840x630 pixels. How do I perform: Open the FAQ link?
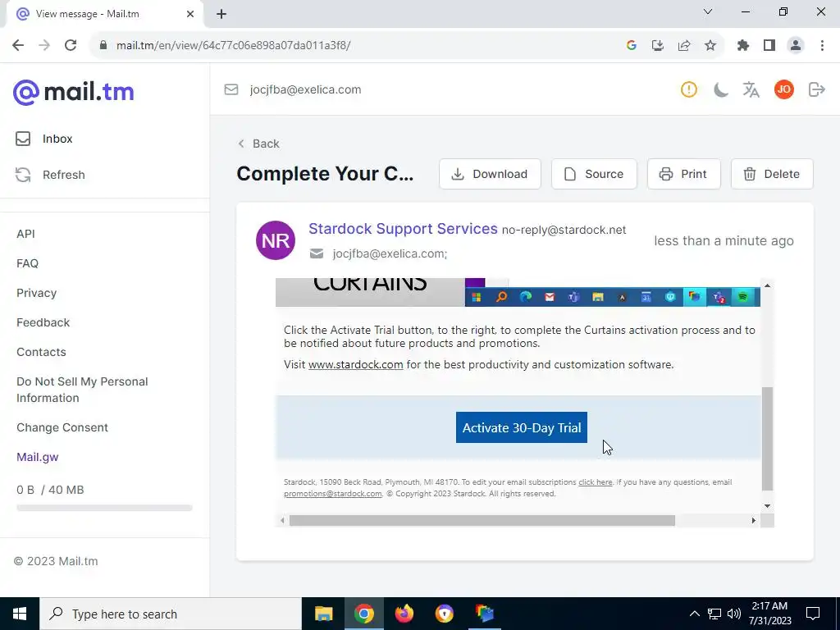27,263
